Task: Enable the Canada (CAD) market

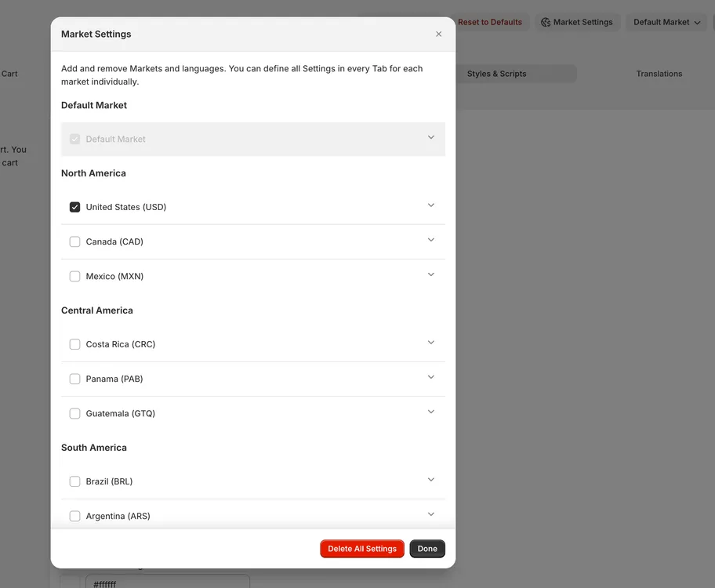Action: tap(74, 241)
